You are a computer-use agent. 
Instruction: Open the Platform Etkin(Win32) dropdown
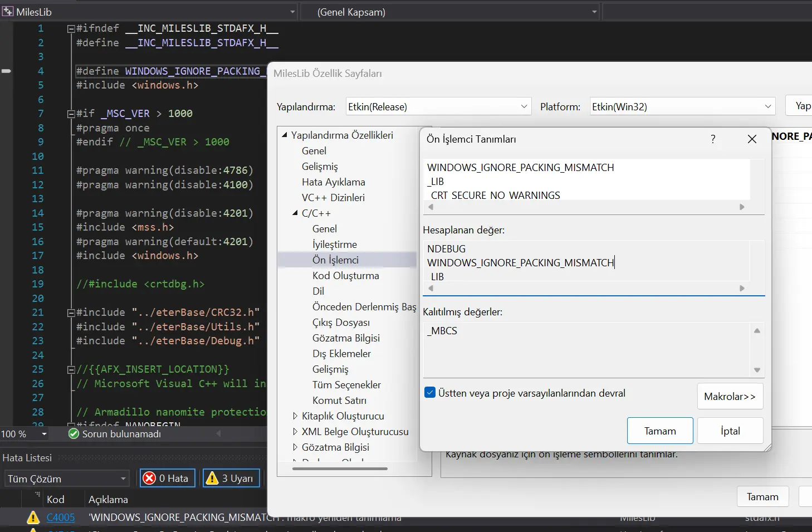click(x=767, y=106)
